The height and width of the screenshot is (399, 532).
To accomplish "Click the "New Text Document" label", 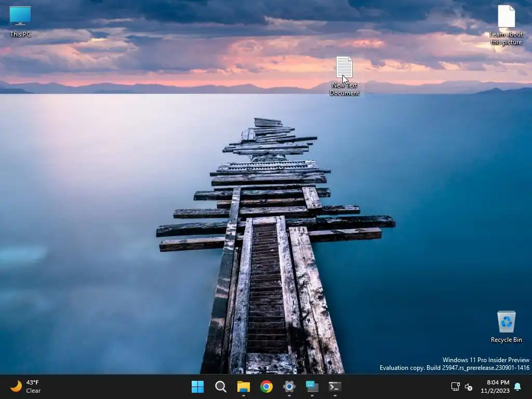I will 344,89.
